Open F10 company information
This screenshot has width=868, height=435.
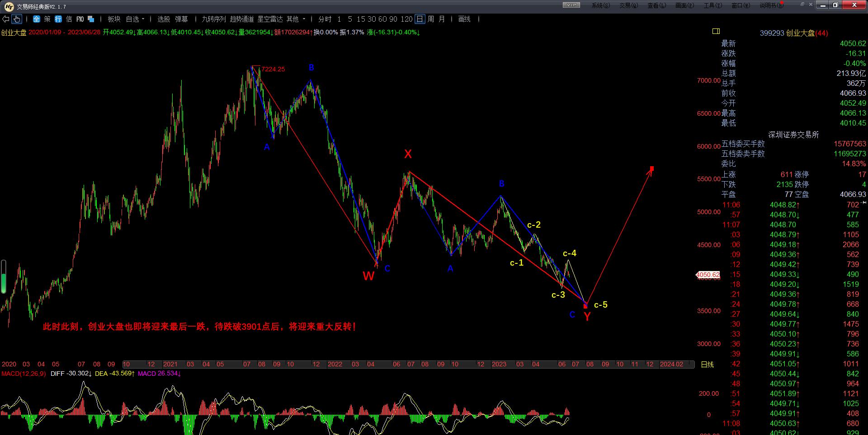80,19
